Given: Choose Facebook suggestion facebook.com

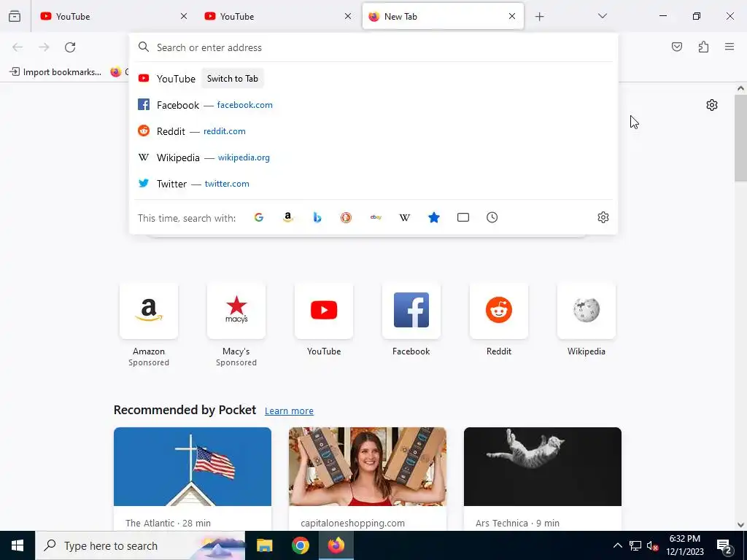Looking at the screenshot, I should (x=373, y=105).
